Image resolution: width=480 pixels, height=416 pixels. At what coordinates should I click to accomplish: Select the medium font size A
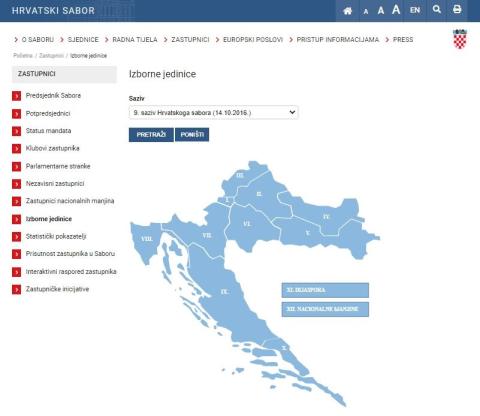point(381,11)
